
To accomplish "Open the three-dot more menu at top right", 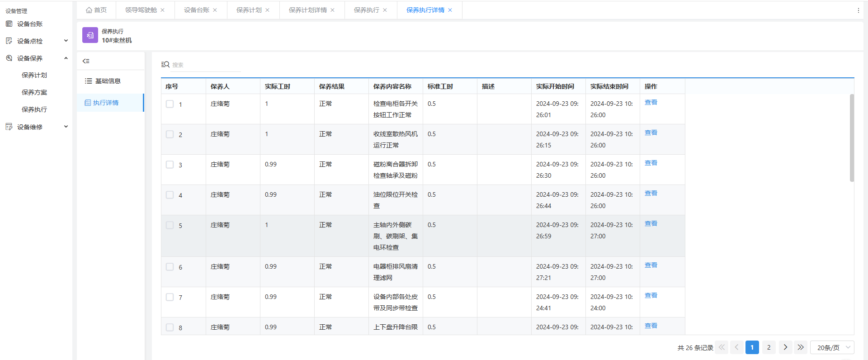I will point(859,10).
